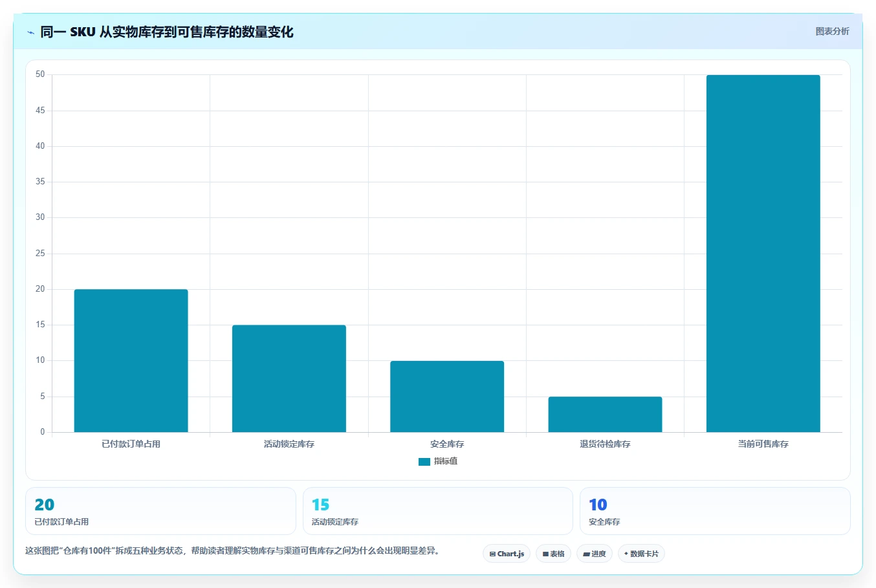Click y-axis value 50
The height and width of the screenshot is (588, 876).
click(x=40, y=74)
